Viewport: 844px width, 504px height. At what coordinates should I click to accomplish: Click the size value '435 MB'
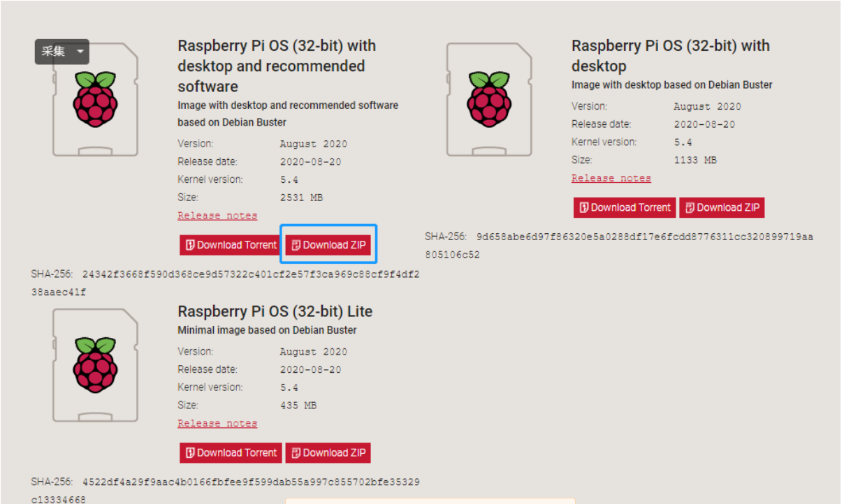click(298, 406)
